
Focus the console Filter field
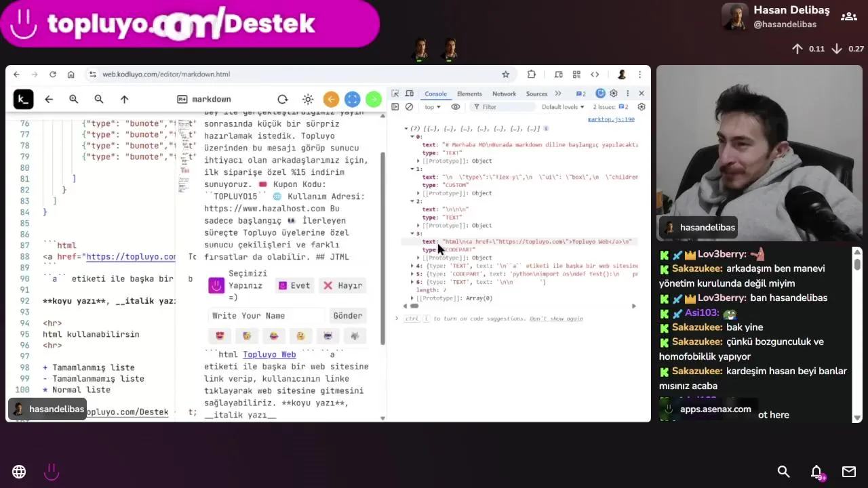[502, 107]
